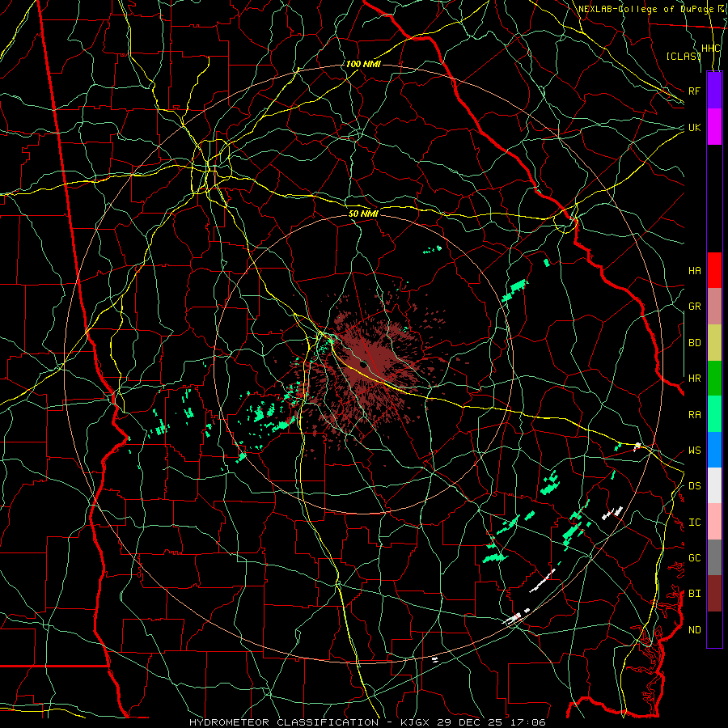Click the HA legend label
The width and height of the screenshot is (728, 728).
694,270
